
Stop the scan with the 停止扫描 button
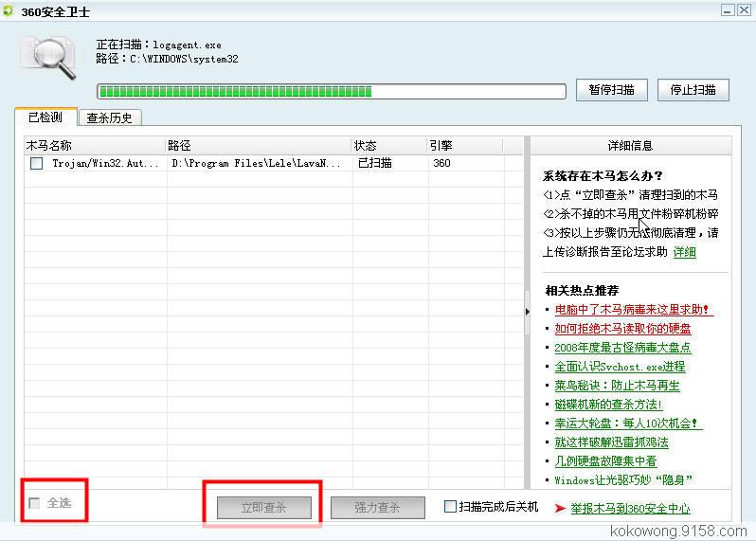point(693,90)
